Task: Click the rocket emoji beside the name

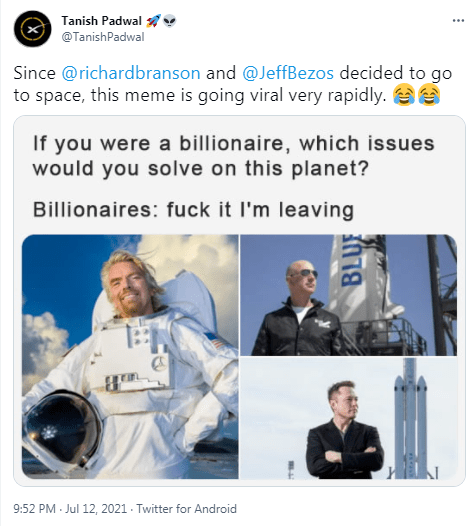Action: (153, 21)
